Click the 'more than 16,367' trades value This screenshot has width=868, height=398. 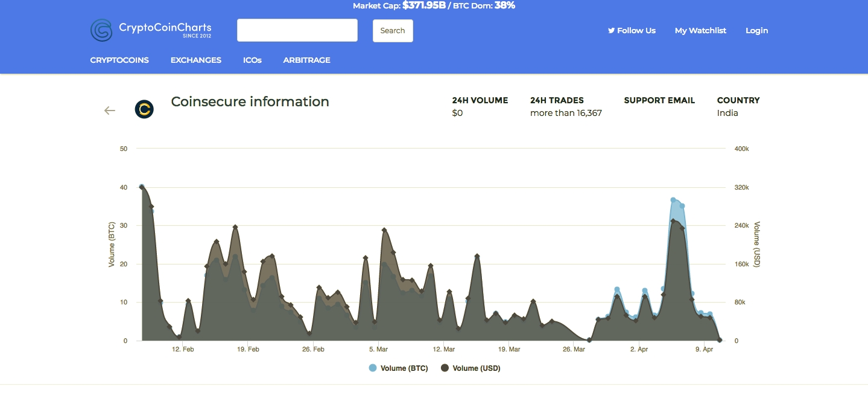point(566,113)
